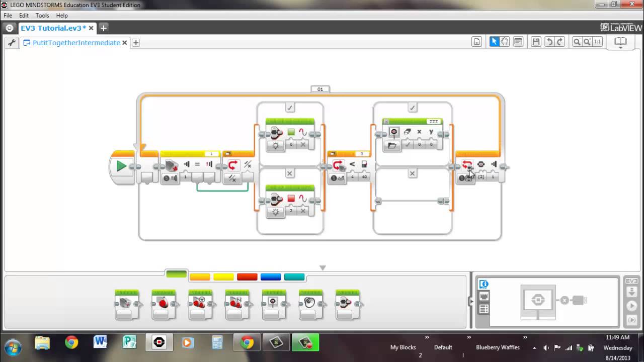Click the red color button on lower status light block
Image resolution: width=644 pixels, height=362 pixels.
point(291,199)
